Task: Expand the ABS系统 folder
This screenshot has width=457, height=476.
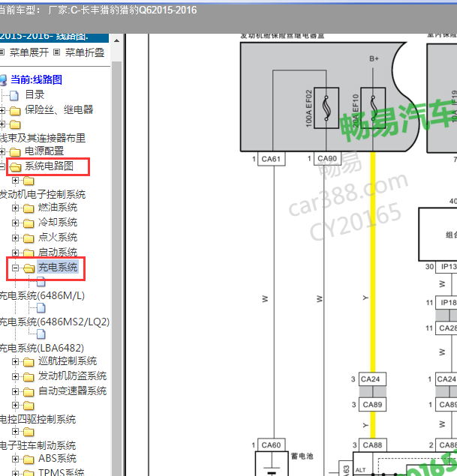Action: [15, 459]
